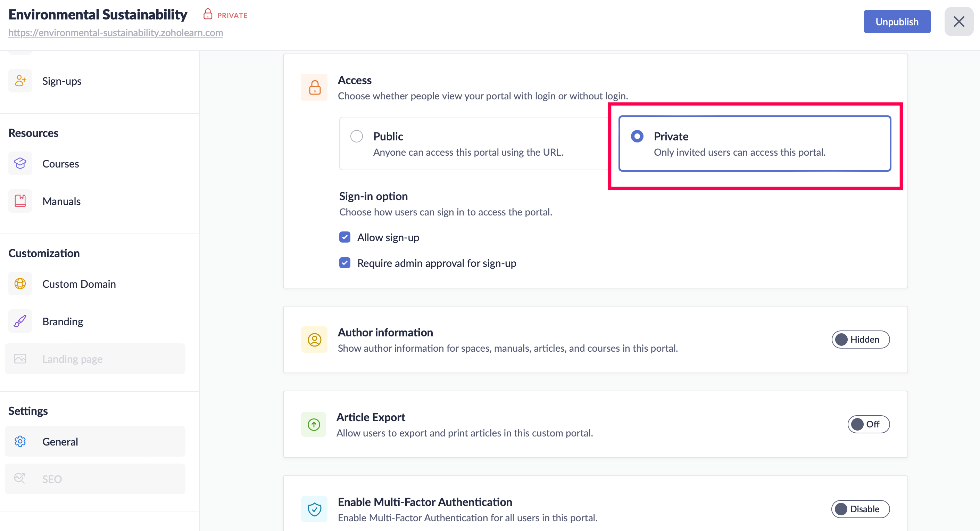The image size is (980, 531).
Task: Toggle Author information Hidden switch
Action: [x=860, y=340]
